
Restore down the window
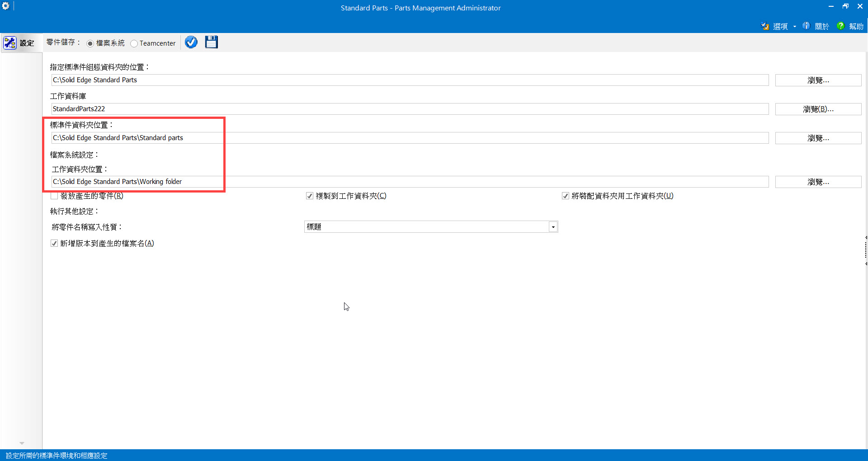coord(845,6)
